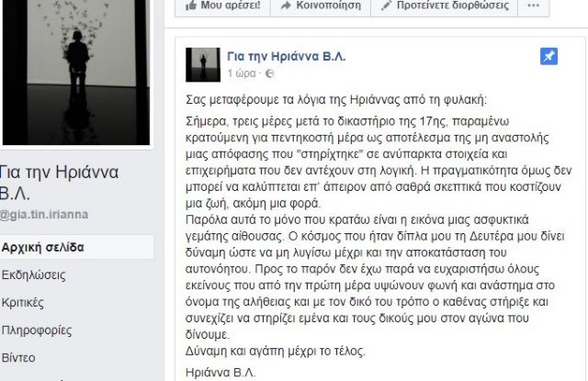588x381 pixels.
Task: Open the Πληροφορίες sidebar item
Action: (37, 331)
